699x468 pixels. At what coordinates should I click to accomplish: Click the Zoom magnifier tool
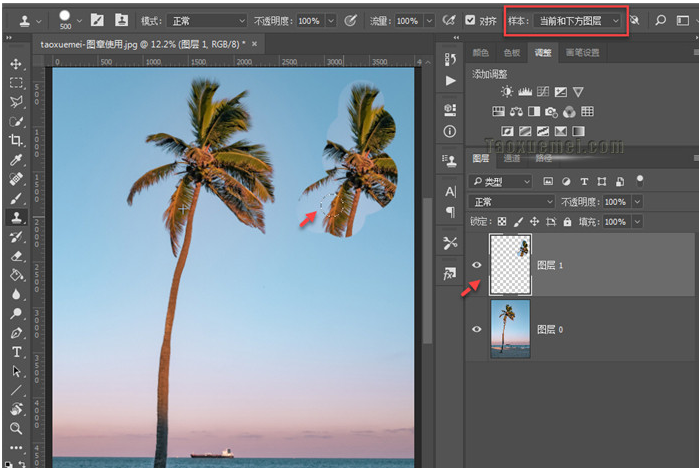(x=17, y=428)
